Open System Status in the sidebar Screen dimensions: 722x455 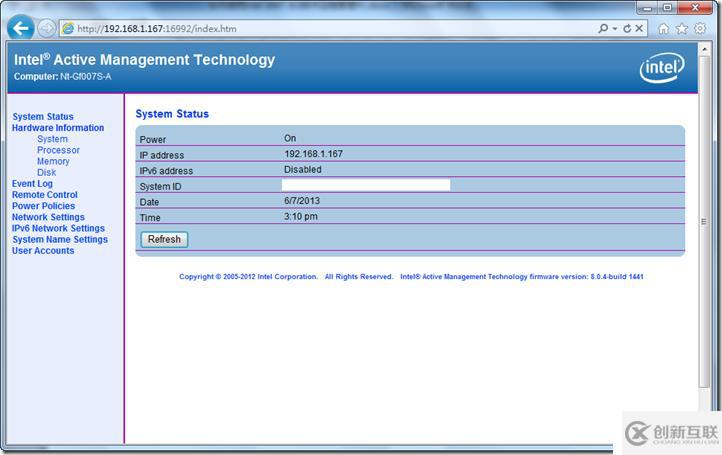tap(43, 117)
